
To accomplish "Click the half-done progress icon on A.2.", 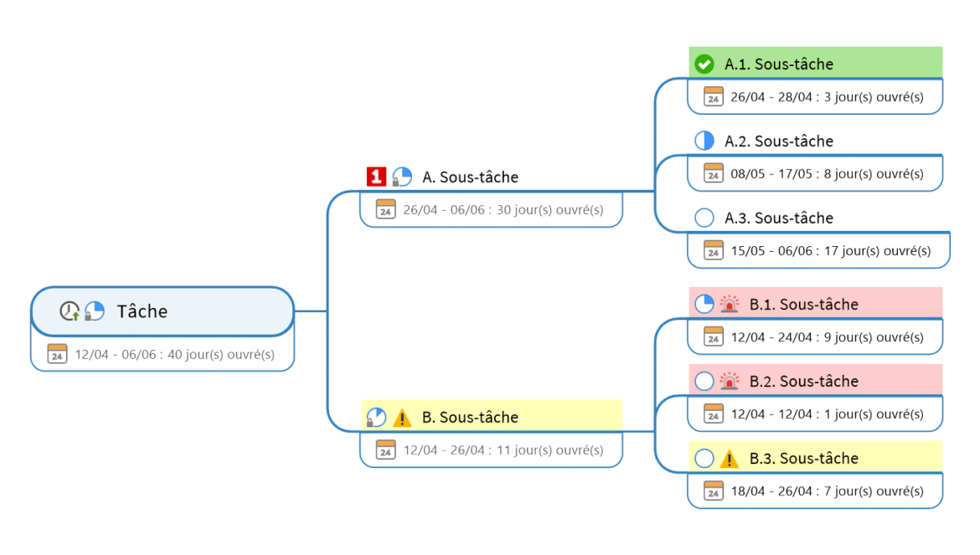I will click(704, 141).
